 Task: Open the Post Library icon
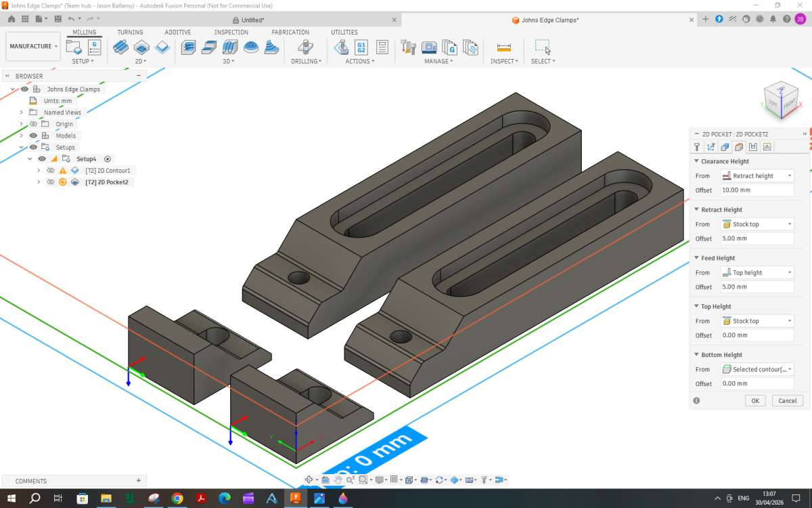coord(450,47)
